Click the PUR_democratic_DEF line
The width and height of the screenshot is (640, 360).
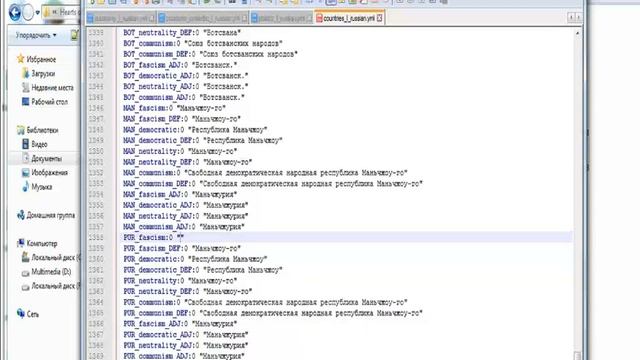(x=203, y=270)
